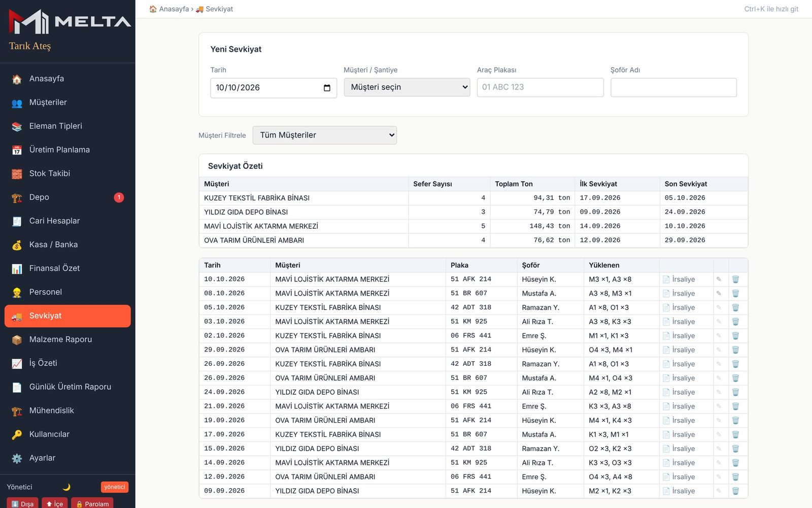Viewport: 812px width, 508px height.
Task: Delete the 29.09.2026 shipment trash icon
Action: pyautogui.click(x=735, y=350)
